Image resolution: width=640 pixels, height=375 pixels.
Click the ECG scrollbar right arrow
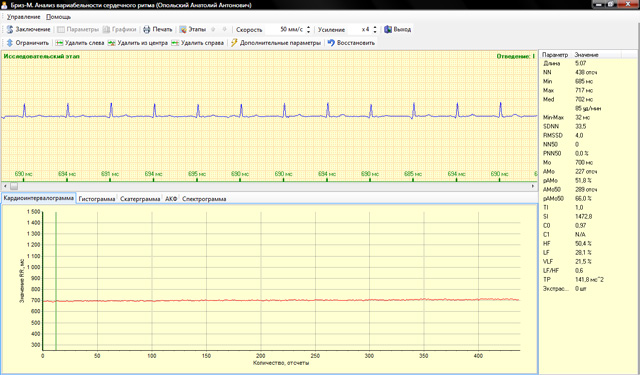(533, 186)
